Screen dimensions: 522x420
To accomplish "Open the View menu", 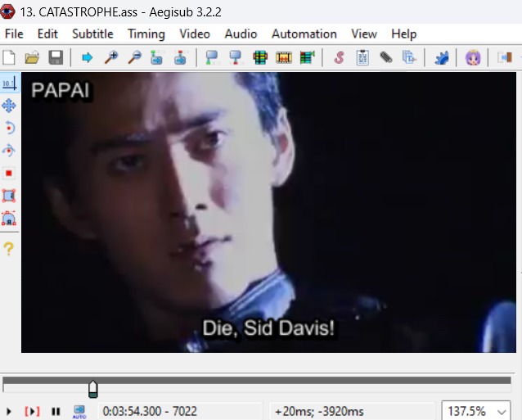I will (364, 34).
